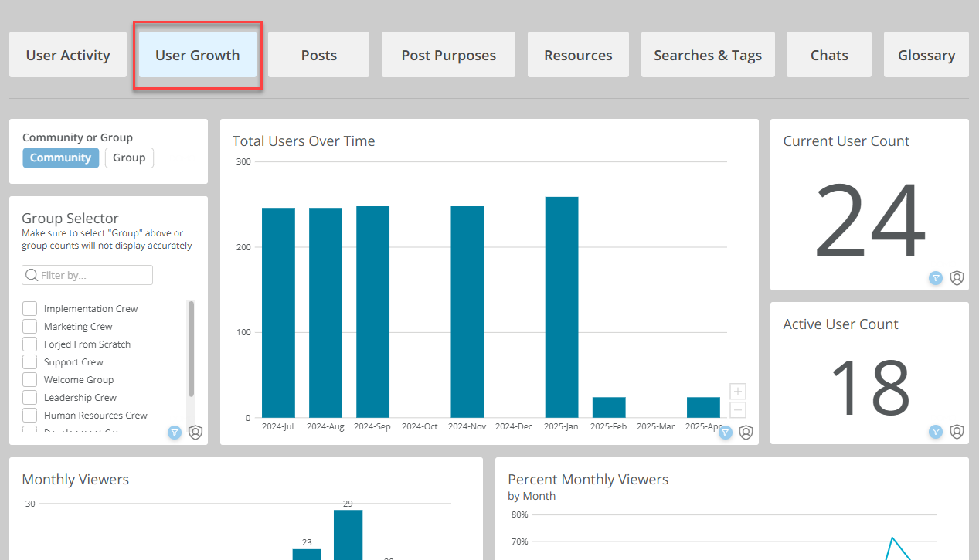Click the 2025-Apr bar in chart
The image size is (979, 560).
pyautogui.click(x=703, y=408)
